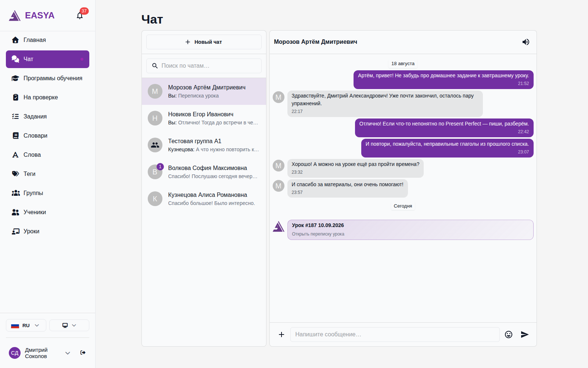The width and height of the screenshot is (588, 368).
Task: Open Волкова София Максимовна chat
Action: (204, 172)
